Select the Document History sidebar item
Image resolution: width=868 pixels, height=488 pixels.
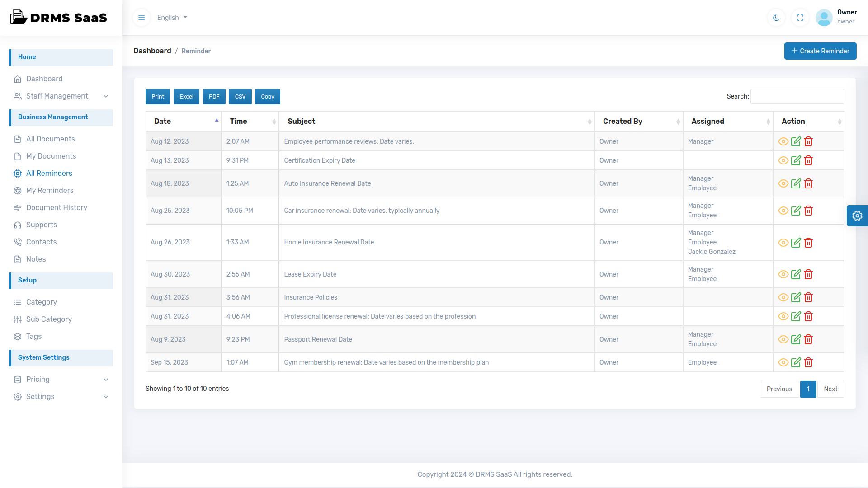point(57,207)
